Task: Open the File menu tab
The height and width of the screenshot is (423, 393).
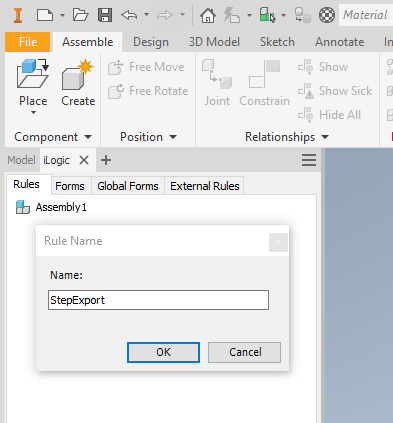Action: click(x=28, y=42)
